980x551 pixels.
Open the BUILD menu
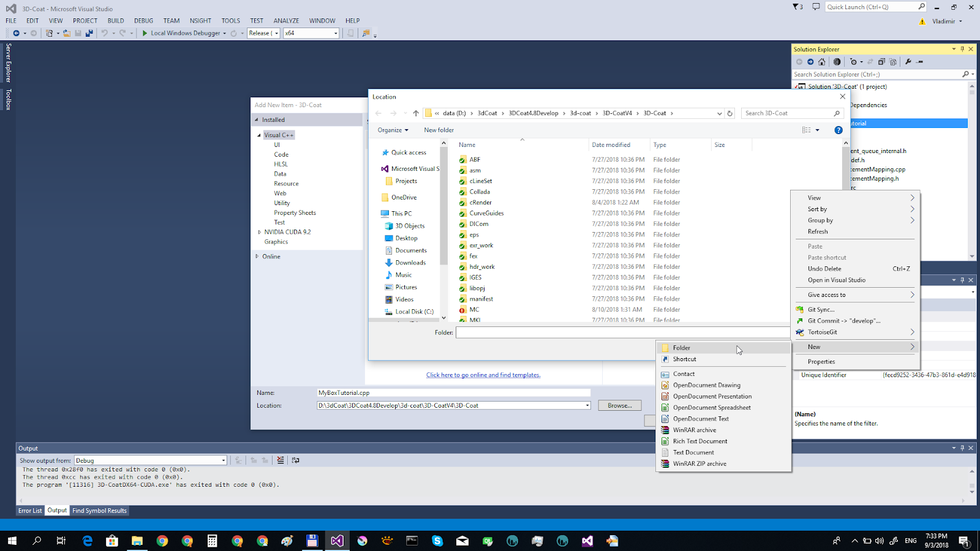[116, 20]
